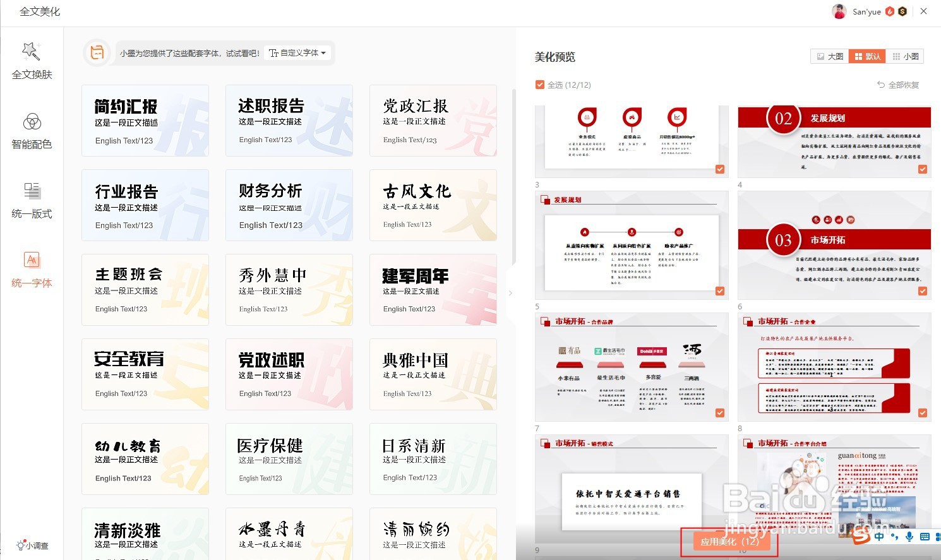The width and height of the screenshot is (941, 560).
Task: Choose the 安全教育 font scheme
Action: [x=145, y=374]
